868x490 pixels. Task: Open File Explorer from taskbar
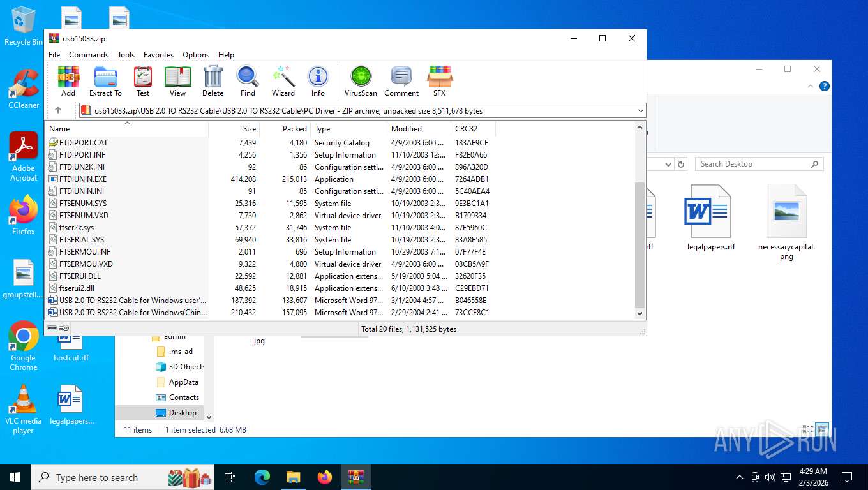coord(294,477)
